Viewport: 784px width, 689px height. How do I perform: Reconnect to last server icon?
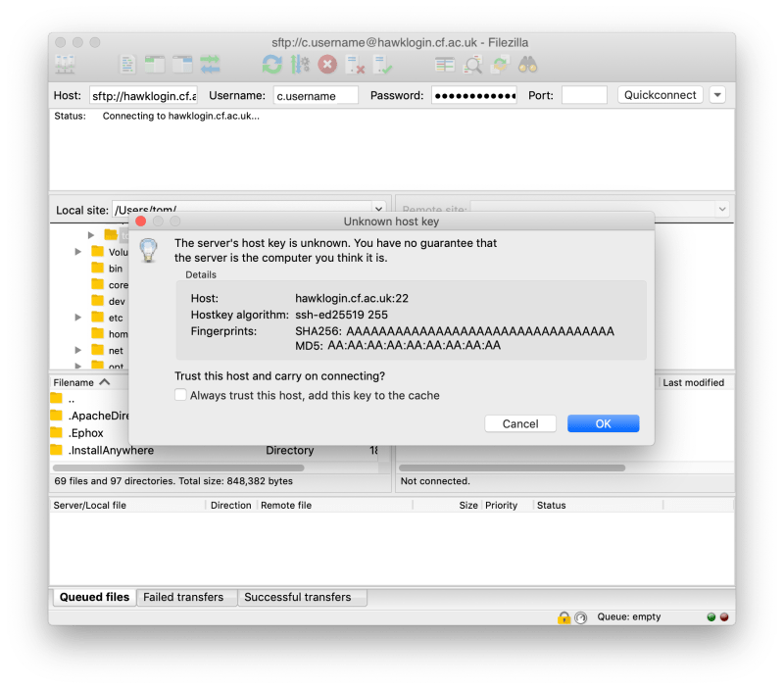coord(382,65)
